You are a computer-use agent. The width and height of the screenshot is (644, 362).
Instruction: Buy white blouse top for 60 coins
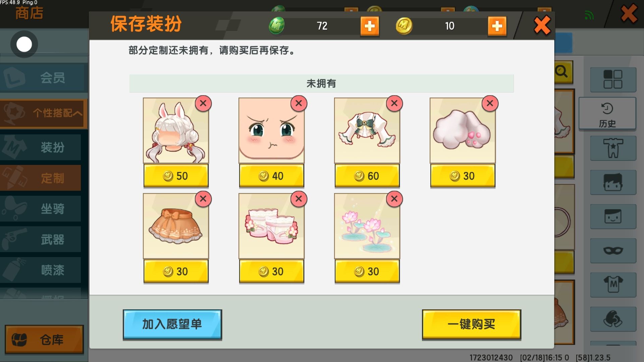click(367, 176)
